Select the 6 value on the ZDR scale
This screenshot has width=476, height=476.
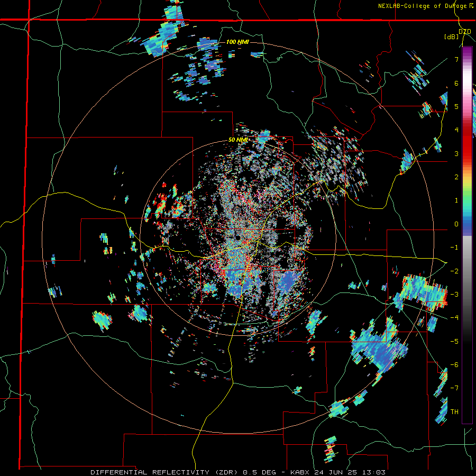[456, 83]
